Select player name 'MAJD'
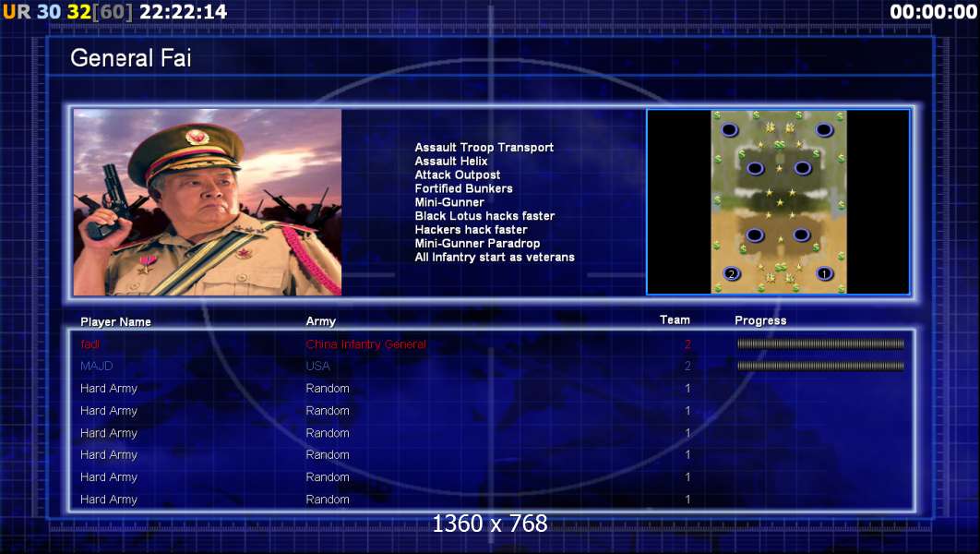The height and width of the screenshot is (554, 980). pos(96,367)
